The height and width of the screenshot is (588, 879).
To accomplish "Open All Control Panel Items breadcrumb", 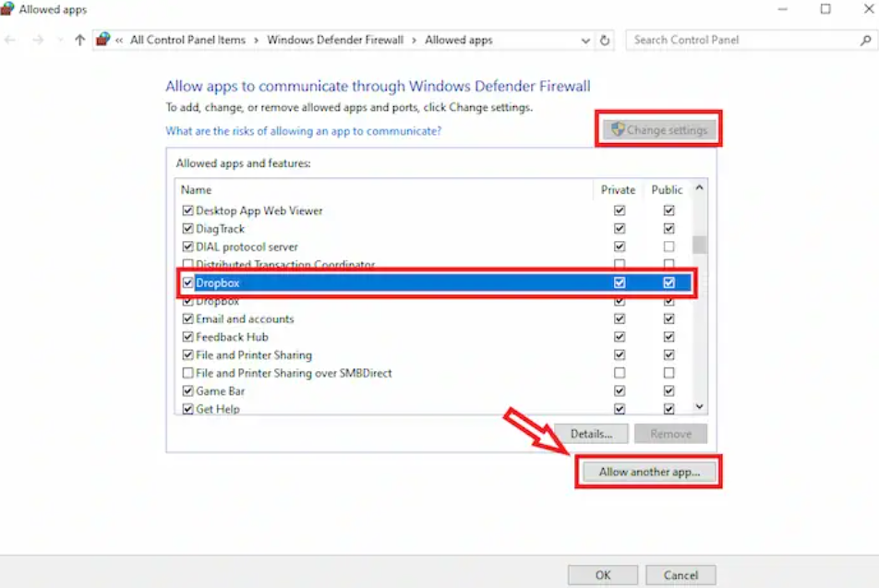I will [x=187, y=40].
